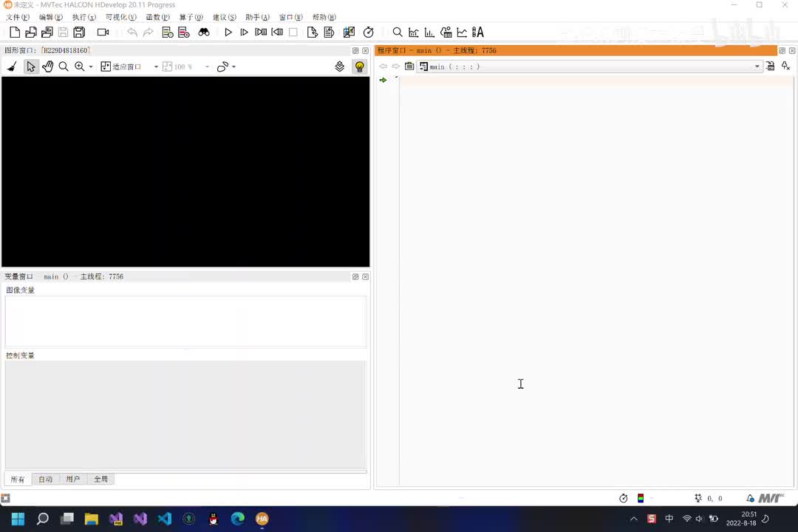Image resolution: width=798 pixels, height=532 pixels.
Task: Open the zoom window magnifier in main toolbar
Action: [398, 33]
